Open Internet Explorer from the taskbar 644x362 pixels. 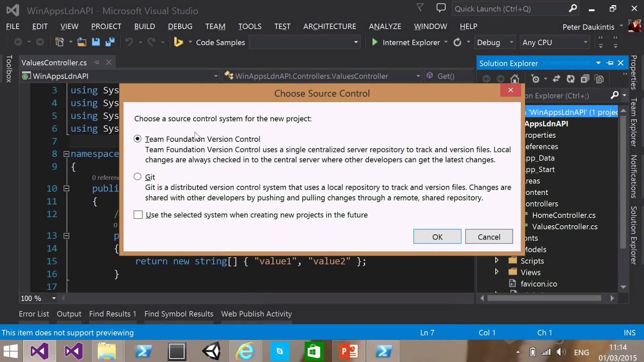pyautogui.click(x=245, y=351)
